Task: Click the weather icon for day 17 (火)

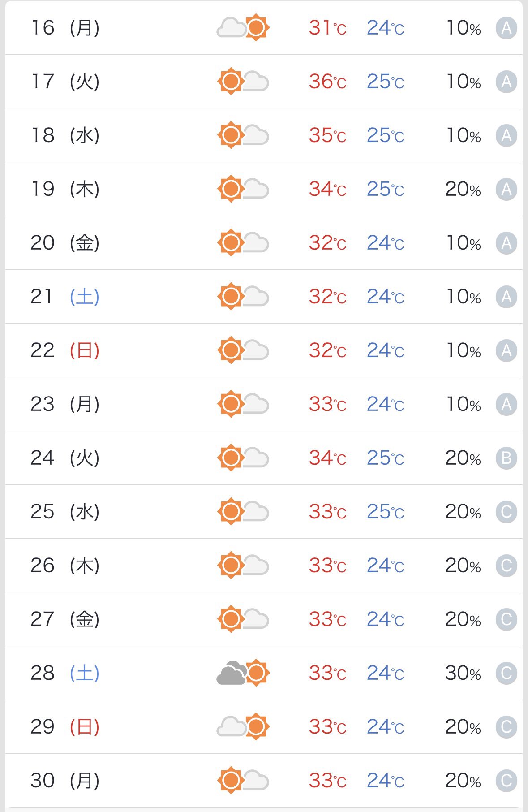Action: pyautogui.click(x=243, y=82)
